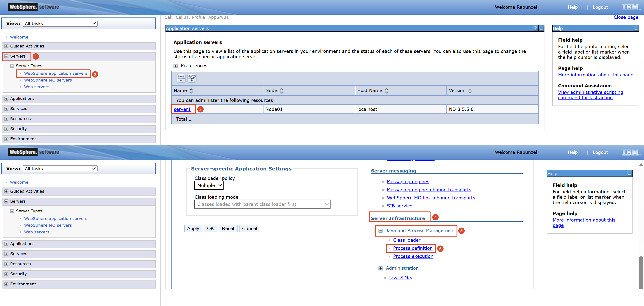Open the Process execution link
The height and width of the screenshot is (306, 644).
pyautogui.click(x=413, y=256)
